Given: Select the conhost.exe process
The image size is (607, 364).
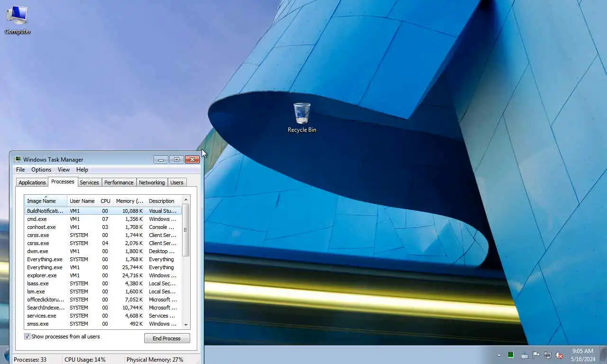Looking at the screenshot, I should click(x=103, y=227).
